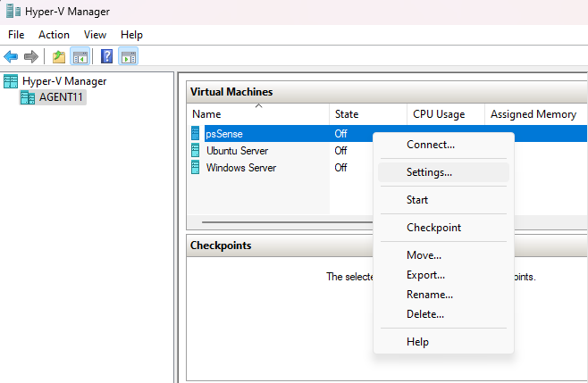Image resolution: width=588 pixels, height=383 pixels.
Task: Click the Ubuntu Server VM icon
Action: [x=196, y=150]
